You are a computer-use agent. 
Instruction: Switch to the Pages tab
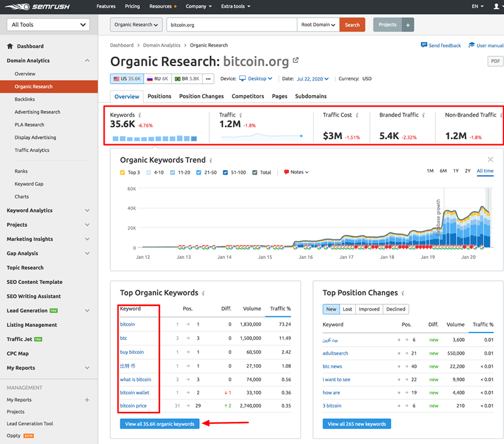pyautogui.click(x=280, y=96)
